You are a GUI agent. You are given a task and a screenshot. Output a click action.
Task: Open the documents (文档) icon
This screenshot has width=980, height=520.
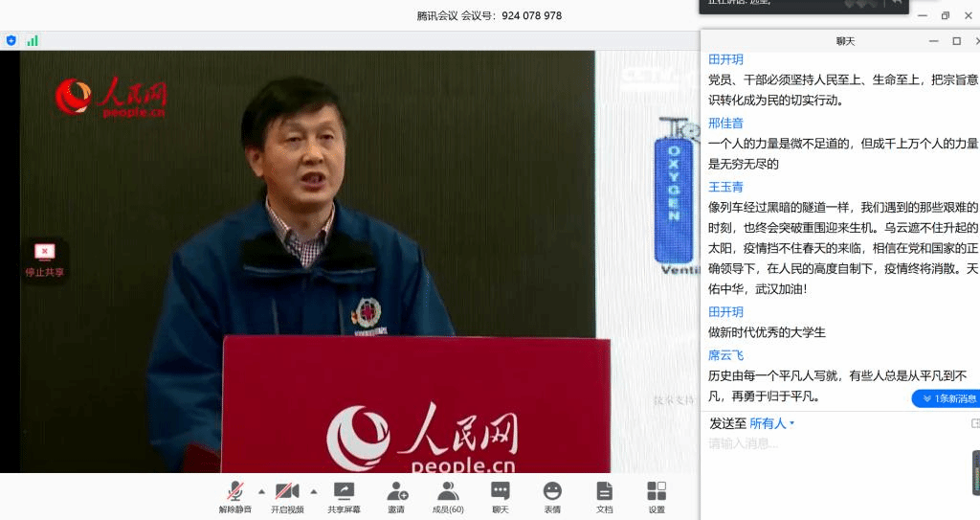click(604, 495)
